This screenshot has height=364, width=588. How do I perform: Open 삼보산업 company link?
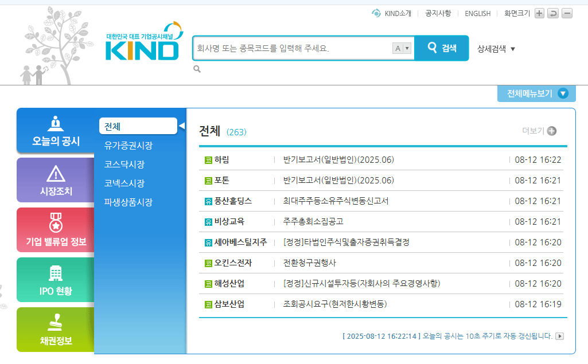tap(229, 304)
